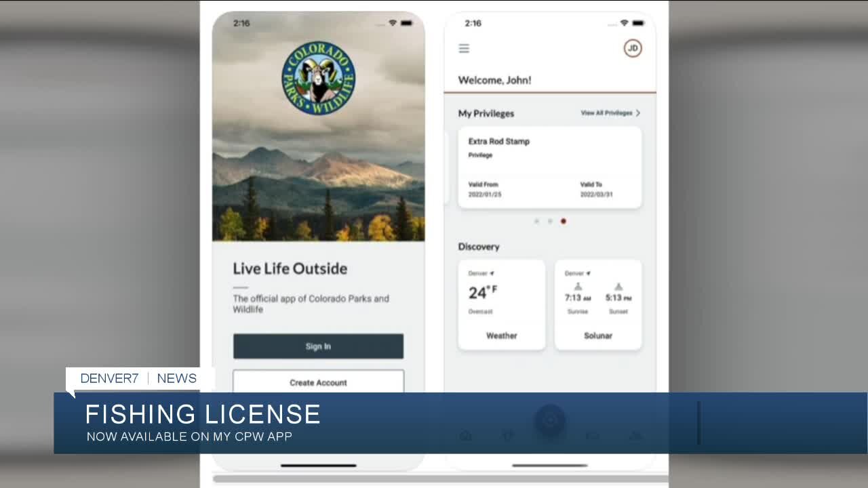The width and height of the screenshot is (868, 488).
Task: Click the 7:13 AM sunrise time
Action: [x=578, y=298]
